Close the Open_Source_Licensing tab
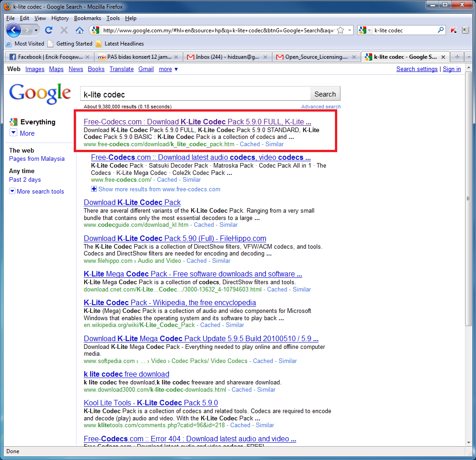This screenshot has width=476, height=460. (354, 57)
